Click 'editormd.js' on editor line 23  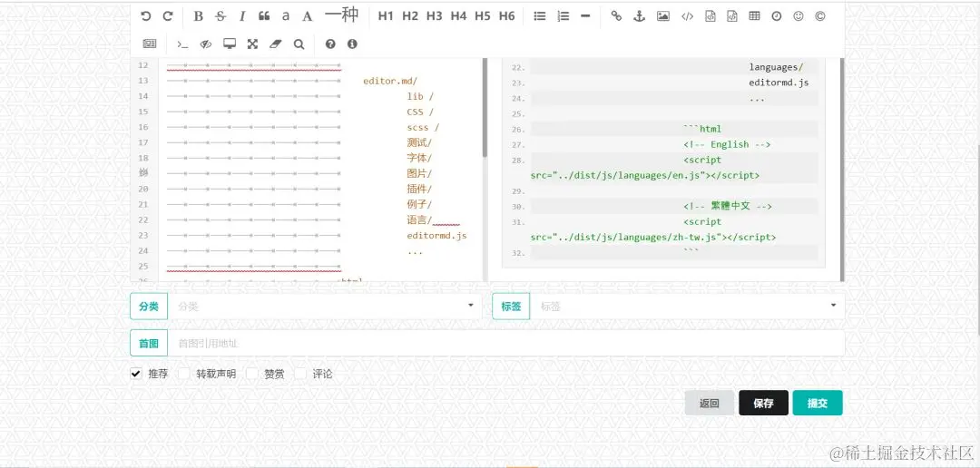(436, 236)
